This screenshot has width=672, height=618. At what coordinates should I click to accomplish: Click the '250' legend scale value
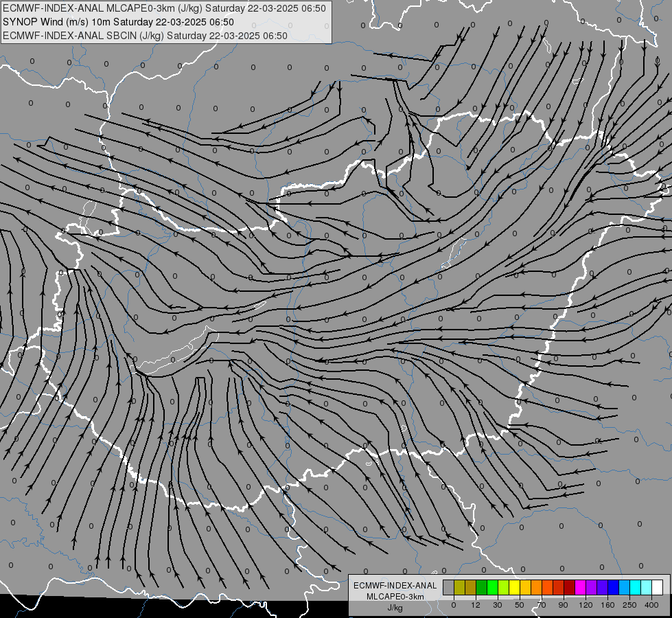[629, 605]
